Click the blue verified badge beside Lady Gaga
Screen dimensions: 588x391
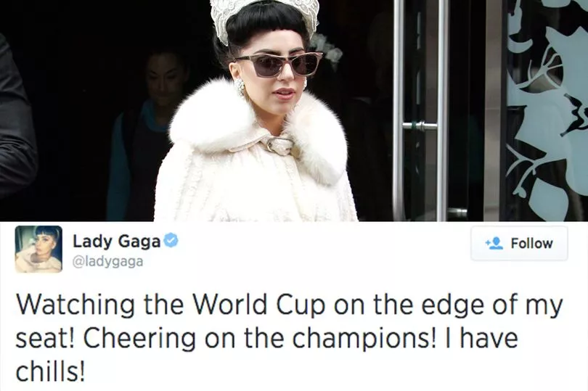click(171, 241)
